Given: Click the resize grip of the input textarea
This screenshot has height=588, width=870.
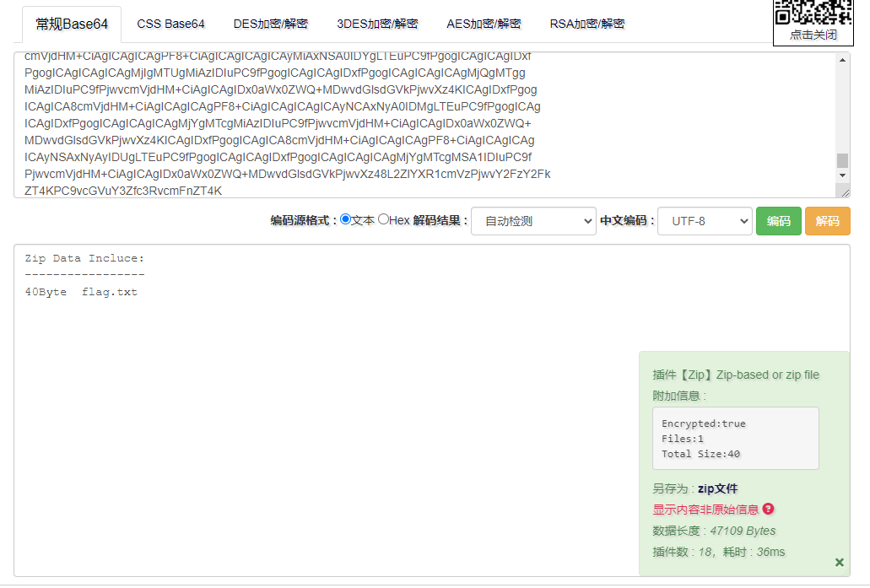Looking at the screenshot, I should pos(845,192).
